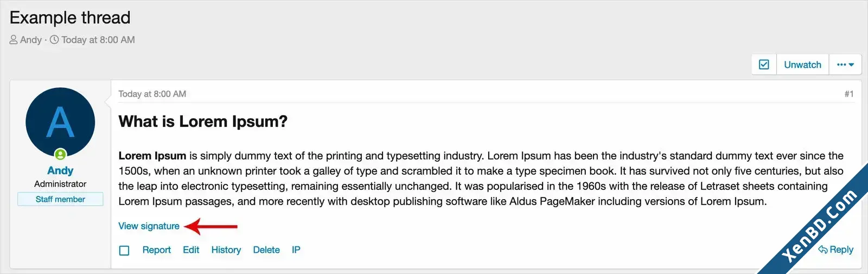Viewport: 868px width, 274px height.
Task: View poster IP via IP link
Action: 296,250
